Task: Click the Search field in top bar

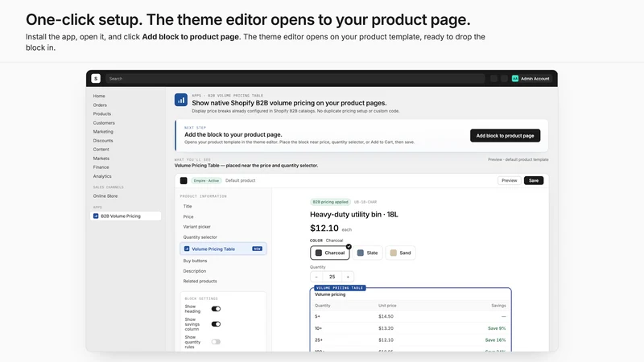Action: [295, 78]
